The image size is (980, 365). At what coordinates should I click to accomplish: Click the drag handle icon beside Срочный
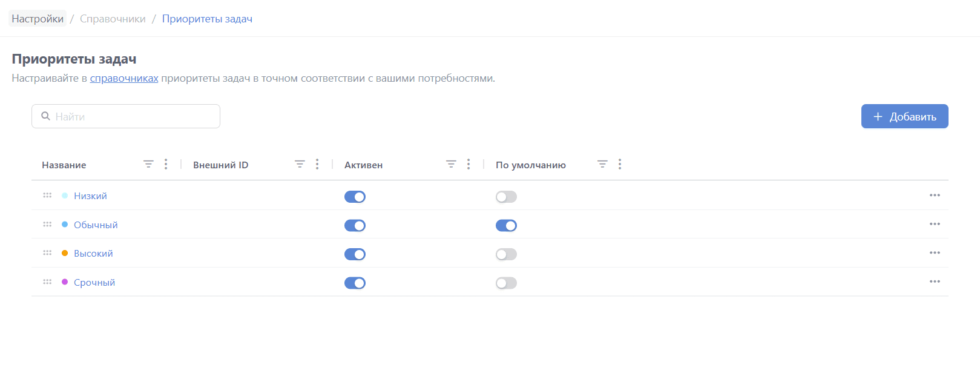click(47, 282)
